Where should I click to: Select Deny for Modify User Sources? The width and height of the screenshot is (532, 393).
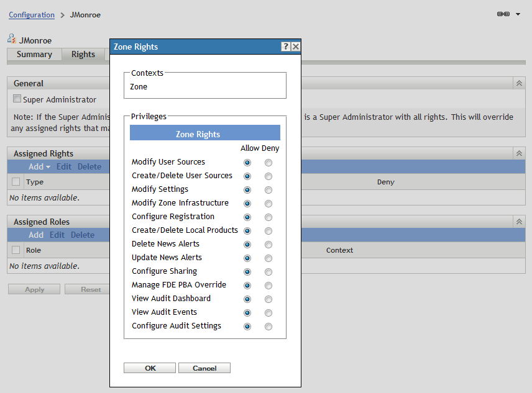pos(268,163)
